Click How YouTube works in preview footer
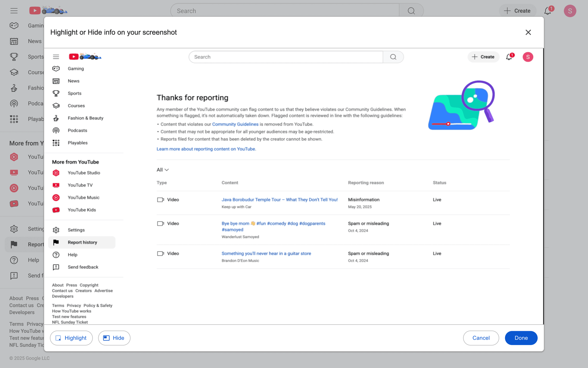Screen dimensions: 588x368 tap(72, 311)
